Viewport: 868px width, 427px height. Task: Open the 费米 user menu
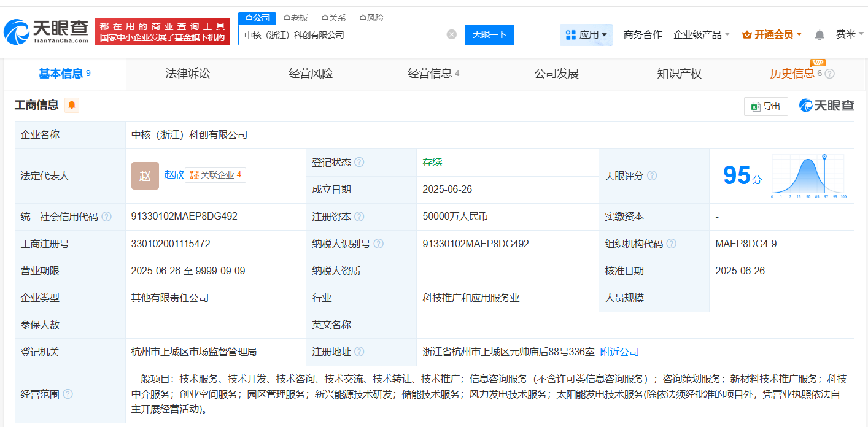coord(850,34)
